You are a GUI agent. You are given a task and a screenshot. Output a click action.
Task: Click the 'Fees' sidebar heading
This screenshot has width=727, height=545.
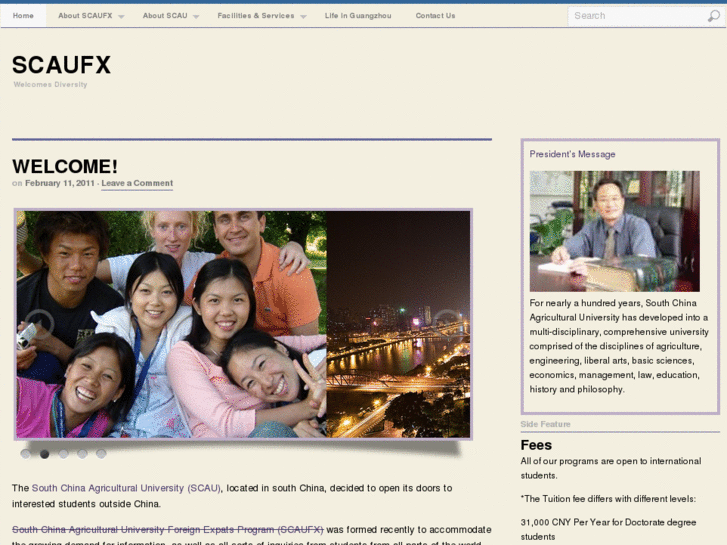[x=536, y=445]
